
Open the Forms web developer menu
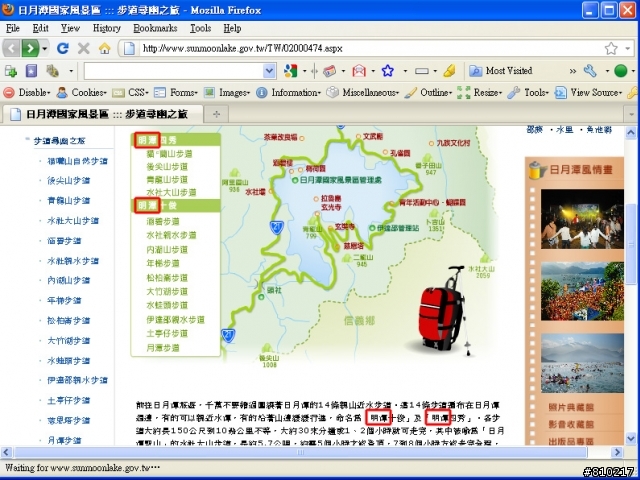click(x=176, y=93)
